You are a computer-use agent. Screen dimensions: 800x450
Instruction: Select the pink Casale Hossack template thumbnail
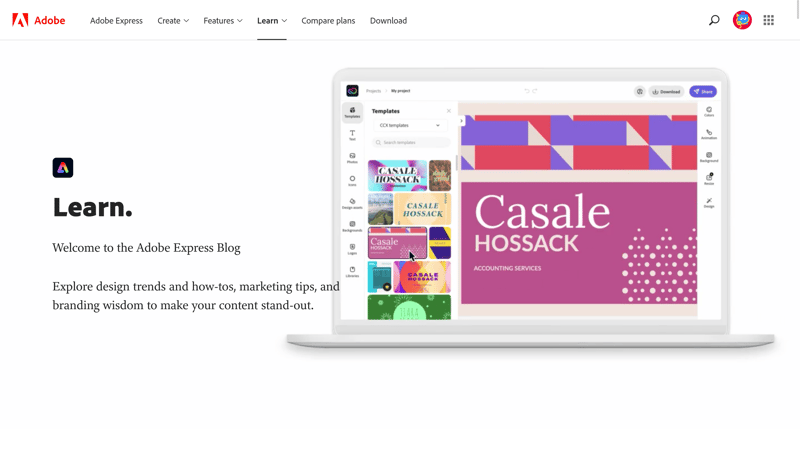click(397, 243)
